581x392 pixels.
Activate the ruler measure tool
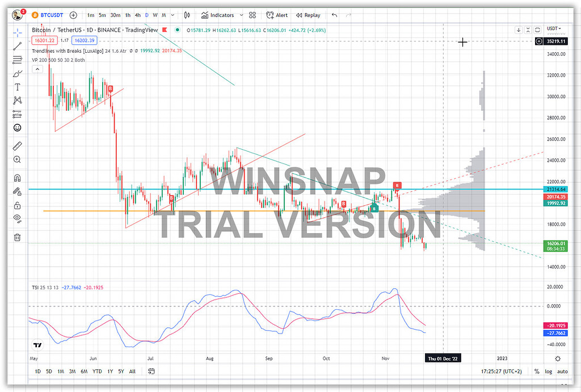18,146
